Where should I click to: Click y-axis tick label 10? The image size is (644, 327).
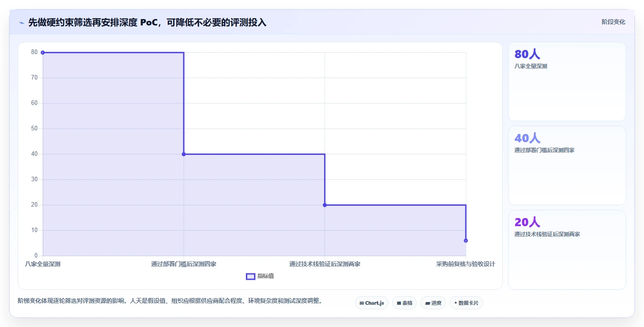[x=35, y=230]
